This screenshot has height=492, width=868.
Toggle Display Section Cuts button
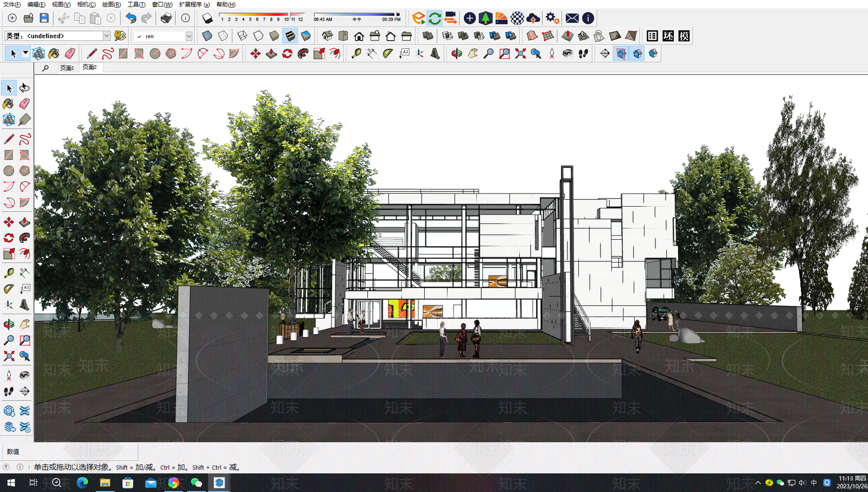[637, 53]
